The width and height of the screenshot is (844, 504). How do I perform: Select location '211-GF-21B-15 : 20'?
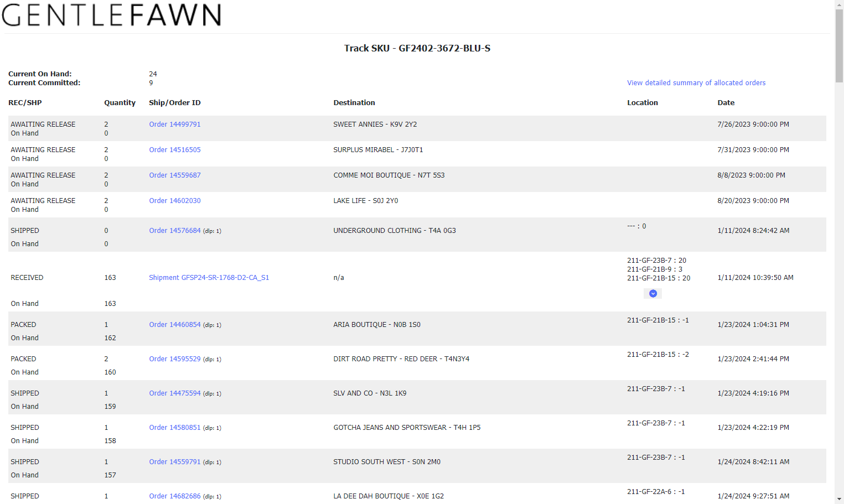[x=659, y=278]
